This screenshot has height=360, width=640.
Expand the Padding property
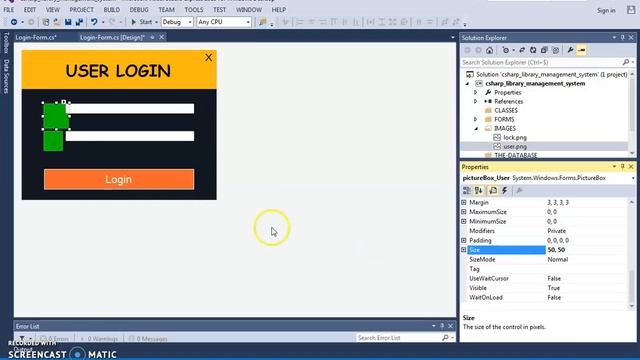coord(464,240)
